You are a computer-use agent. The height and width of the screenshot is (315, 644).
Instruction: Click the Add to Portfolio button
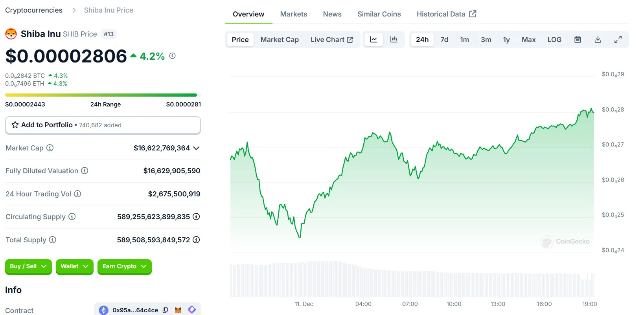pyautogui.click(x=103, y=125)
